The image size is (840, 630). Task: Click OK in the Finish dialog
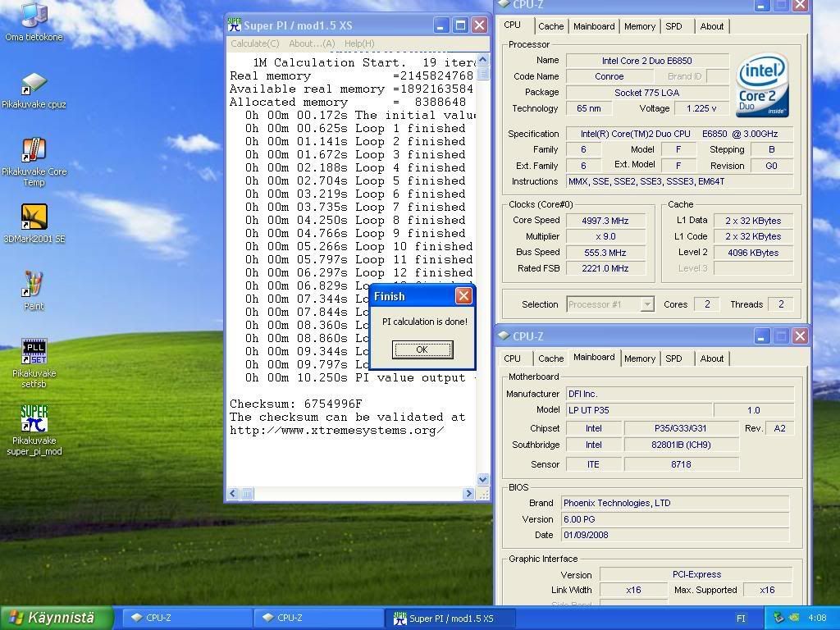pos(422,349)
